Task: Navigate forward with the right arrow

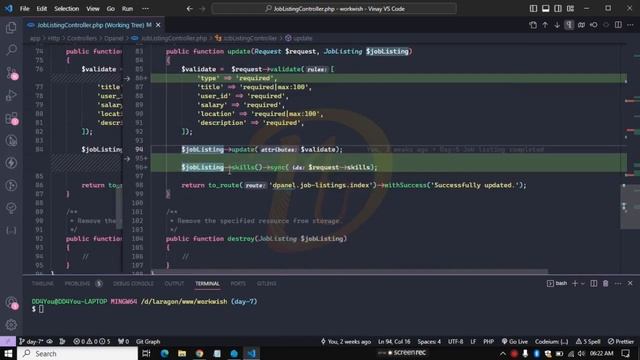Action: coord(202,9)
